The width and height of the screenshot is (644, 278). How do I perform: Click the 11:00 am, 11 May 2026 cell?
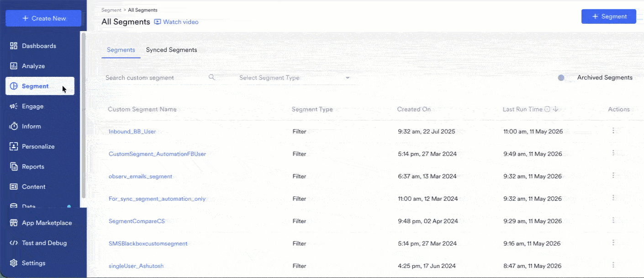(533, 131)
